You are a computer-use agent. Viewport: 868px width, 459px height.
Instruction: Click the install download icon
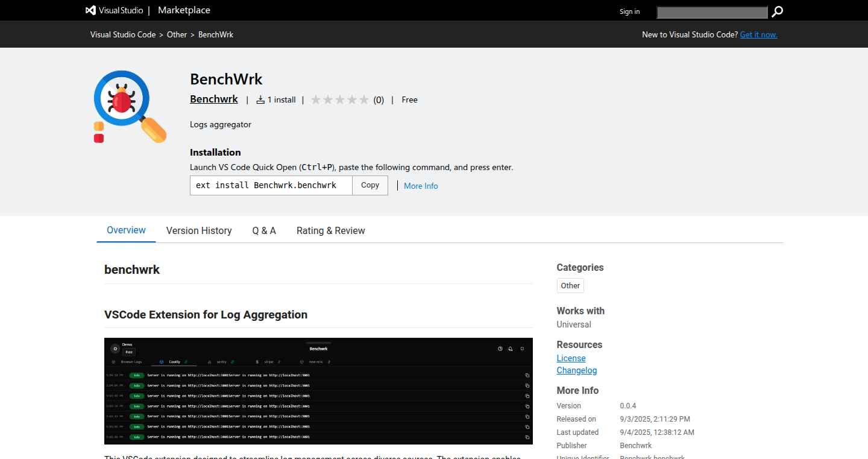point(260,100)
